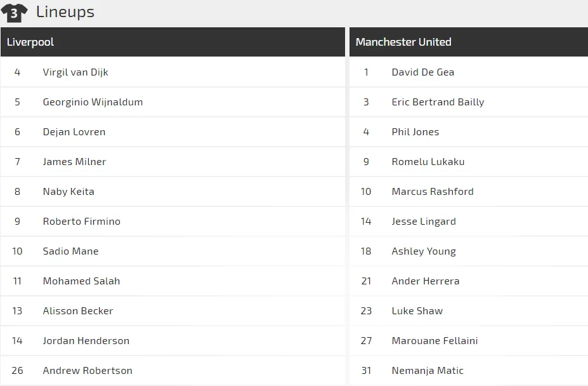Open David De Gea's player page

(x=422, y=72)
